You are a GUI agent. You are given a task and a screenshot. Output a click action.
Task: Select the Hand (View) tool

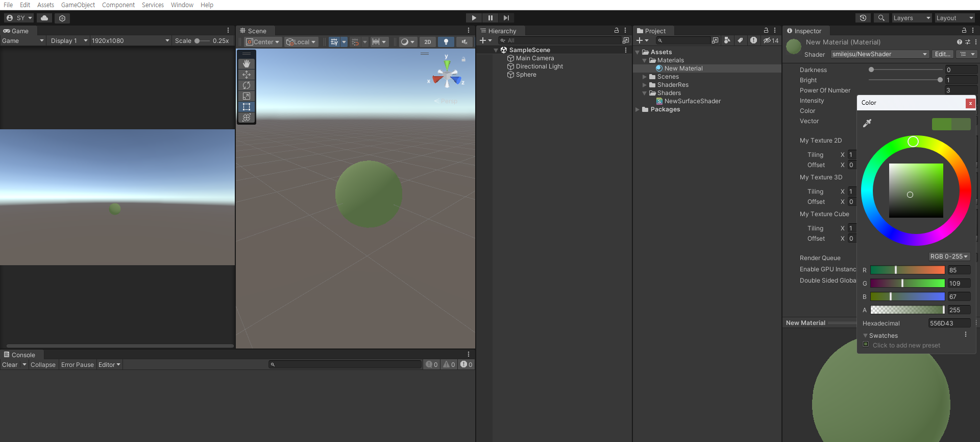click(247, 63)
